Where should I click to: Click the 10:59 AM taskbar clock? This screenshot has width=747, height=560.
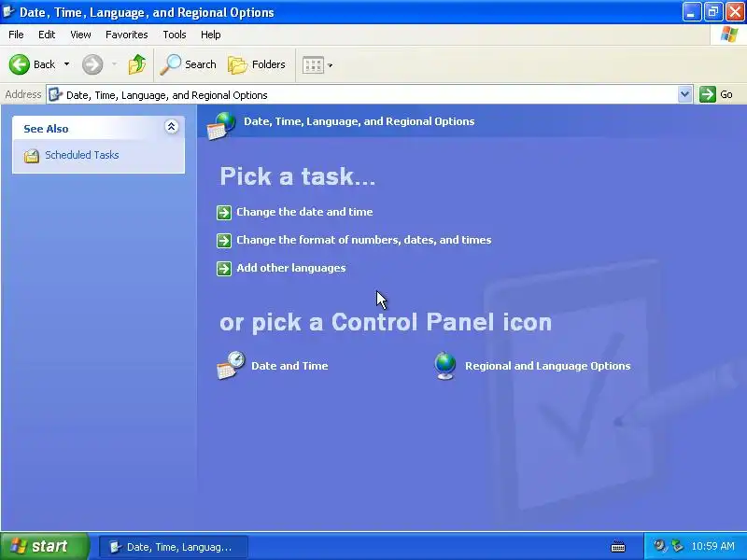coord(712,546)
